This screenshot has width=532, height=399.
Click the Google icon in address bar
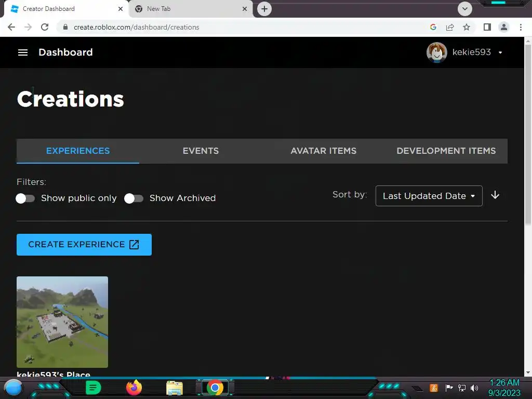(433, 27)
